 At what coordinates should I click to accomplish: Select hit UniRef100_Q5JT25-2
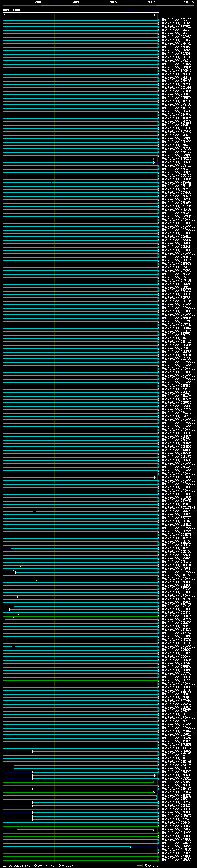pos(179,765)
